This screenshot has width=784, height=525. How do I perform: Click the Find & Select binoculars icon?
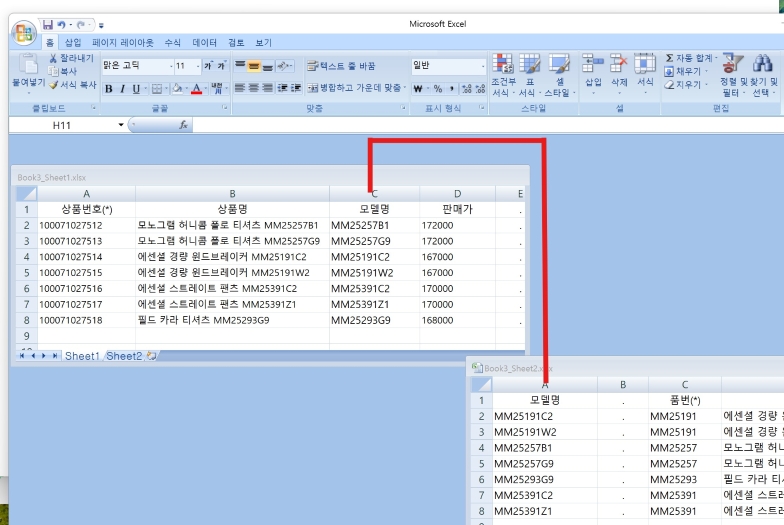762,66
